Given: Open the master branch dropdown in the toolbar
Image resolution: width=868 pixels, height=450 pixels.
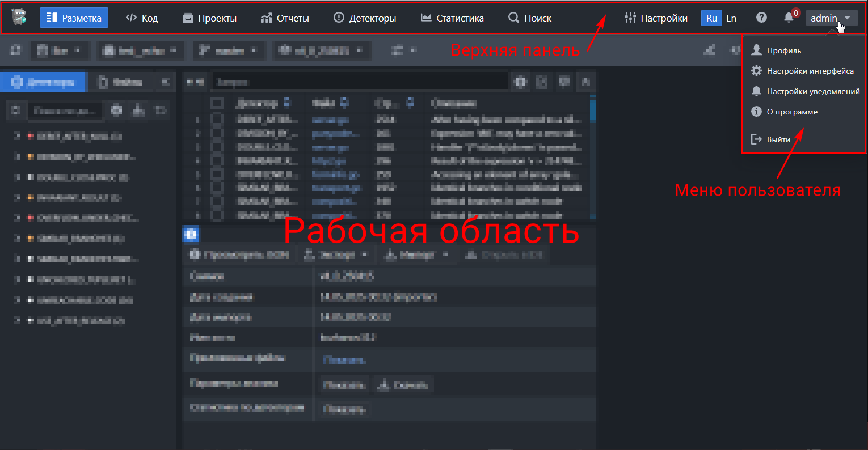Looking at the screenshot, I should coord(228,50).
